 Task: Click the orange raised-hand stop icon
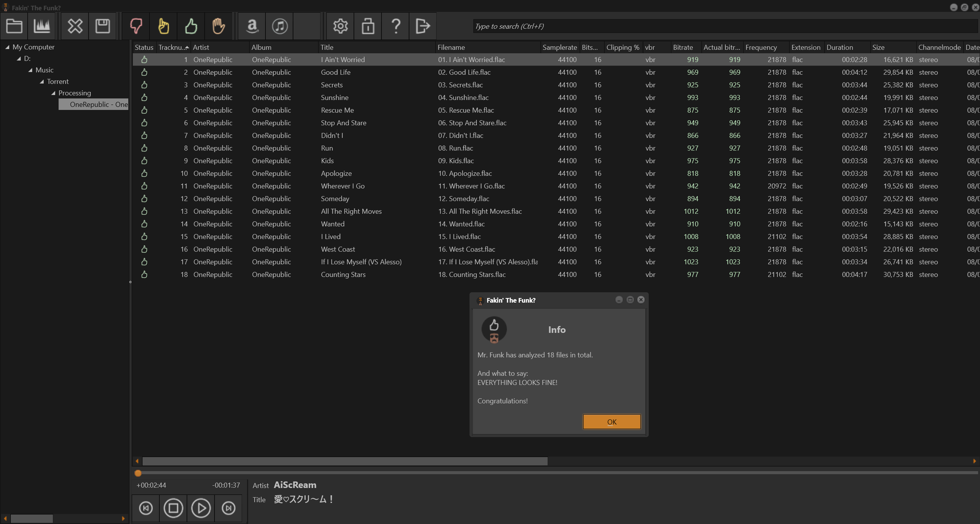219,26
